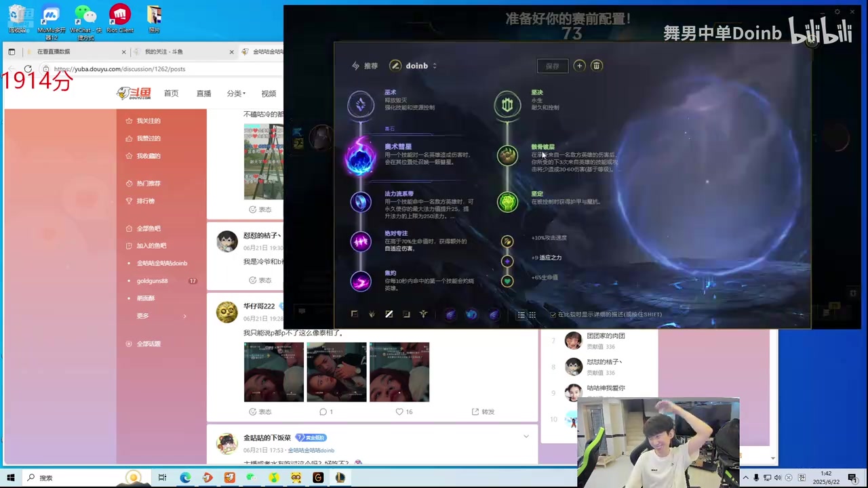Select the Manaflow Band rune icon
Screen dimensions: 868x488
pyautogui.click(x=360, y=202)
